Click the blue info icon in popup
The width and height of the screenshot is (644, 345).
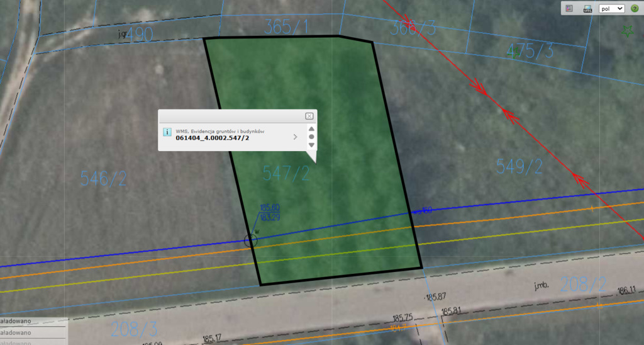tap(167, 132)
